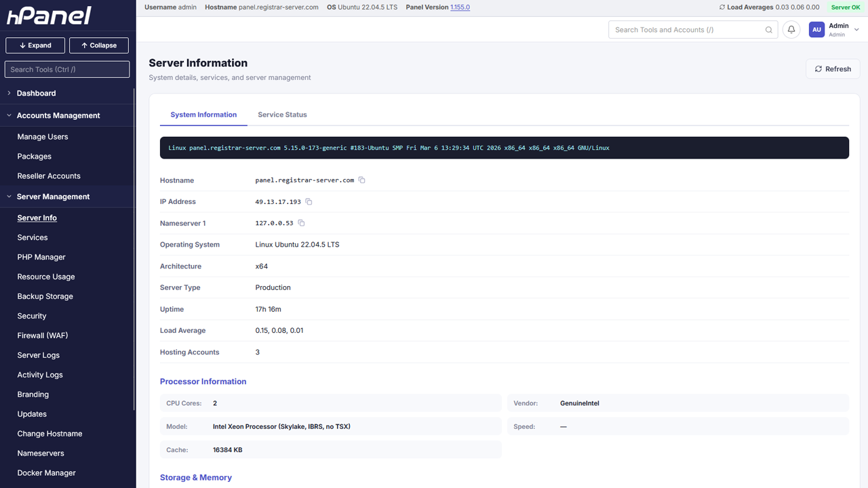Click the uptime value 17h 16m

268,309
